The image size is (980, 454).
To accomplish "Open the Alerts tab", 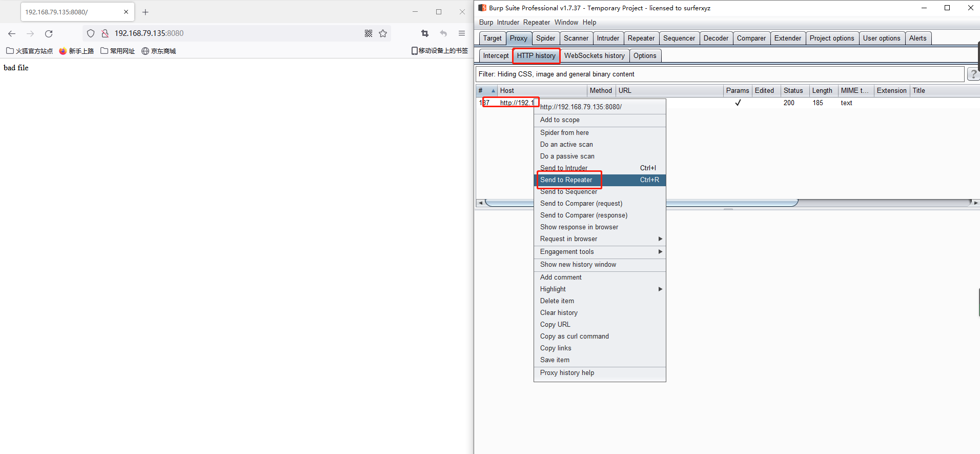I will click(x=918, y=38).
